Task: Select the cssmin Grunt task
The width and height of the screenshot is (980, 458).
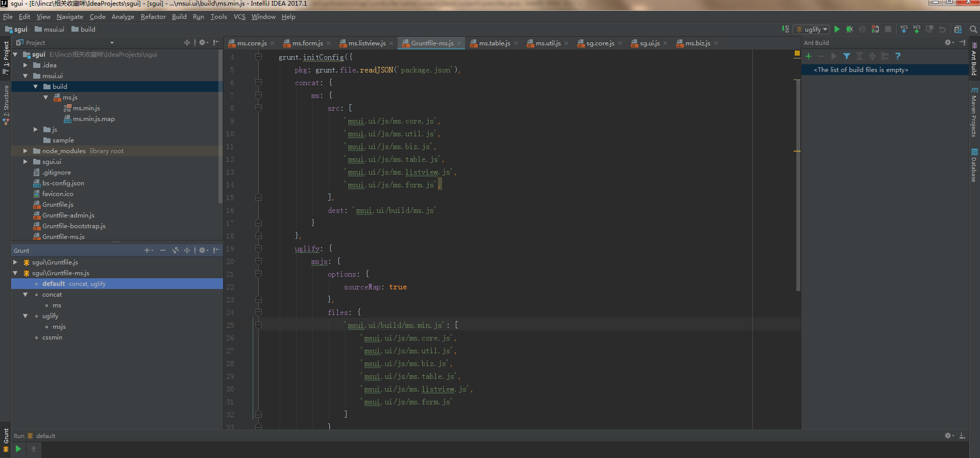Action: (x=52, y=338)
